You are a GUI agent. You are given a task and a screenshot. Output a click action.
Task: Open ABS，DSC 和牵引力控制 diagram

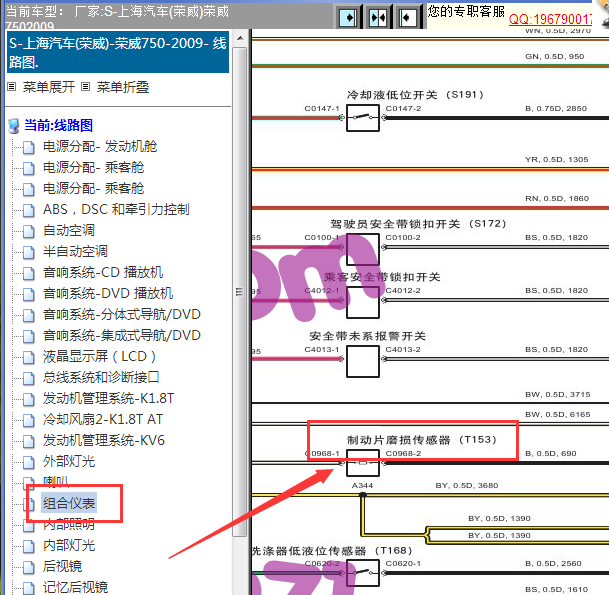coord(116,209)
